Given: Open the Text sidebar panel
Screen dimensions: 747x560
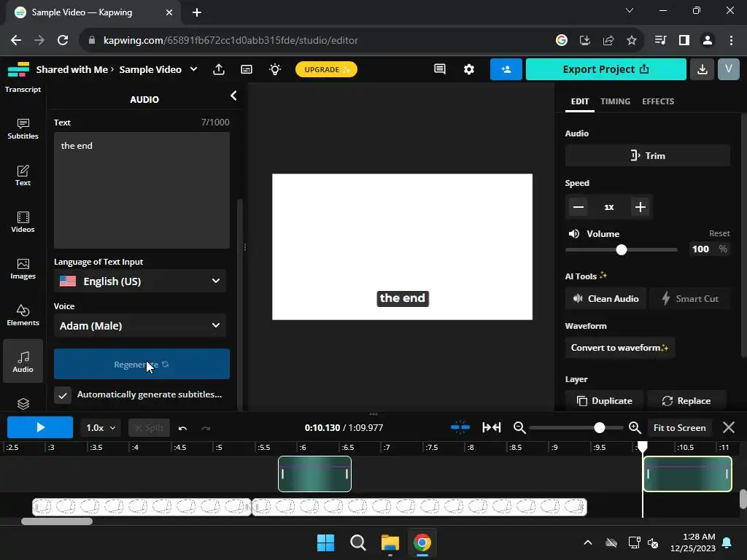Looking at the screenshot, I should click(23, 175).
